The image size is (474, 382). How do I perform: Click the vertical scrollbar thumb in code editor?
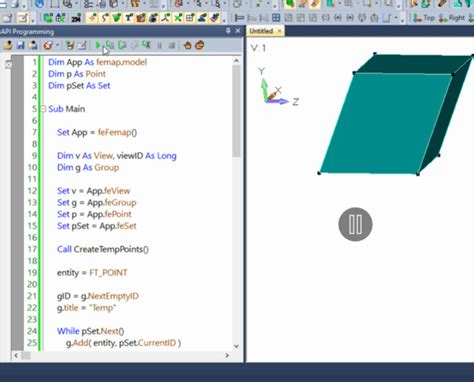click(236, 110)
